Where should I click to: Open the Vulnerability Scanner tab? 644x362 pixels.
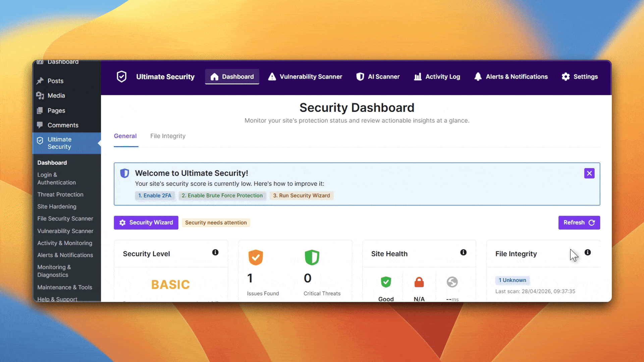[x=305, y=76]
